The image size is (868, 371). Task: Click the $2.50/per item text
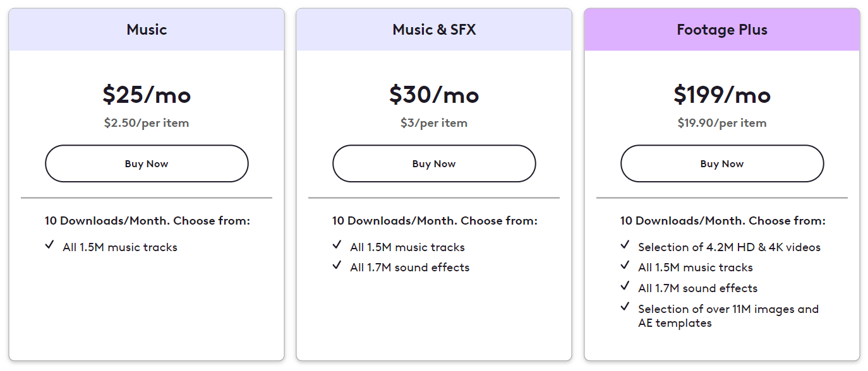147,123
